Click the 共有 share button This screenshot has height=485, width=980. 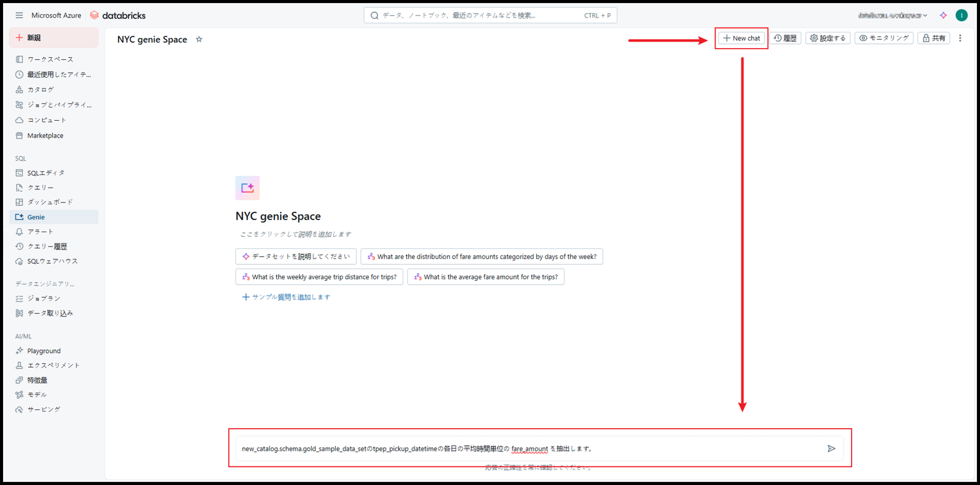click(934, 38)
